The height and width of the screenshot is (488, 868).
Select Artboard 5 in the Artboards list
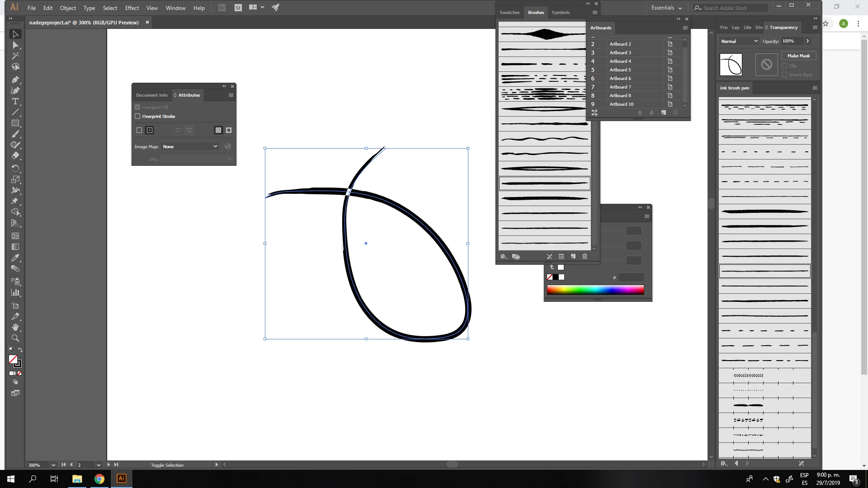tap(620, 70)
